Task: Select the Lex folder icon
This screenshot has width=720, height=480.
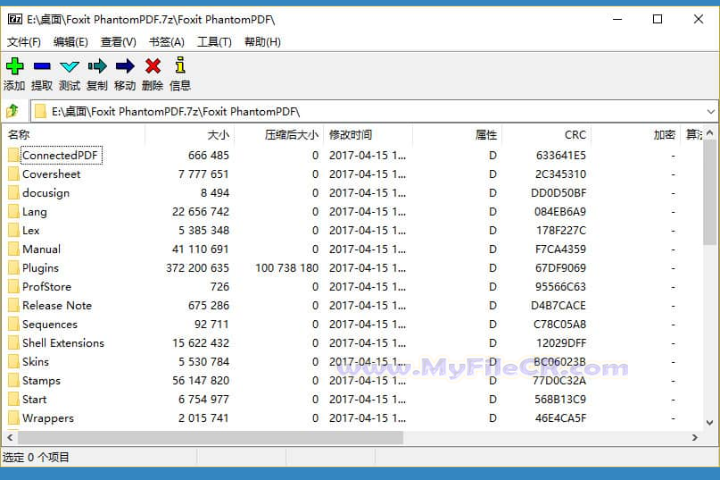Action: click(14, 230)
